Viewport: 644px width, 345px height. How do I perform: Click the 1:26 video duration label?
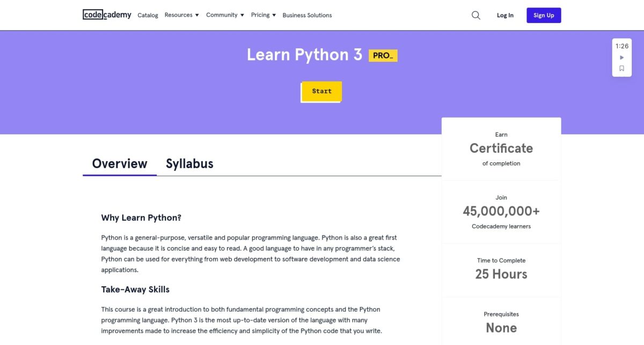pyautogui.click(x=621, y=47)
